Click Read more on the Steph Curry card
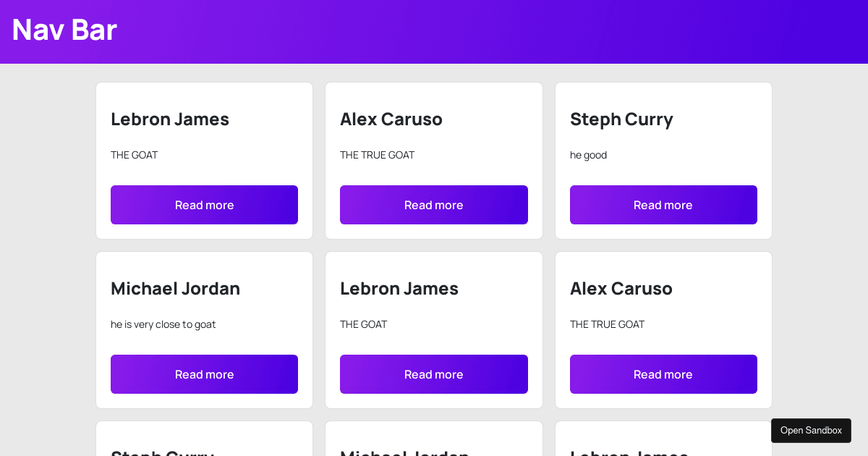 coord(663,205)
